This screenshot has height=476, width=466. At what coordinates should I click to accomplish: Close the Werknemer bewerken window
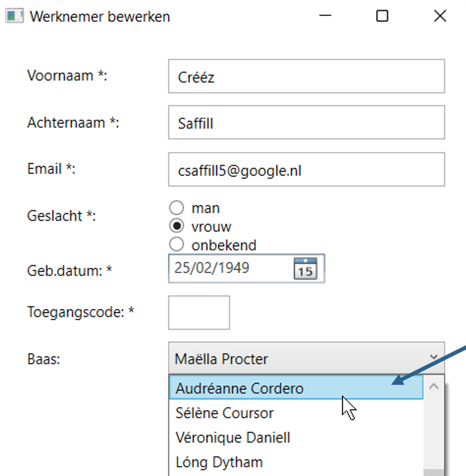point(440,16)
